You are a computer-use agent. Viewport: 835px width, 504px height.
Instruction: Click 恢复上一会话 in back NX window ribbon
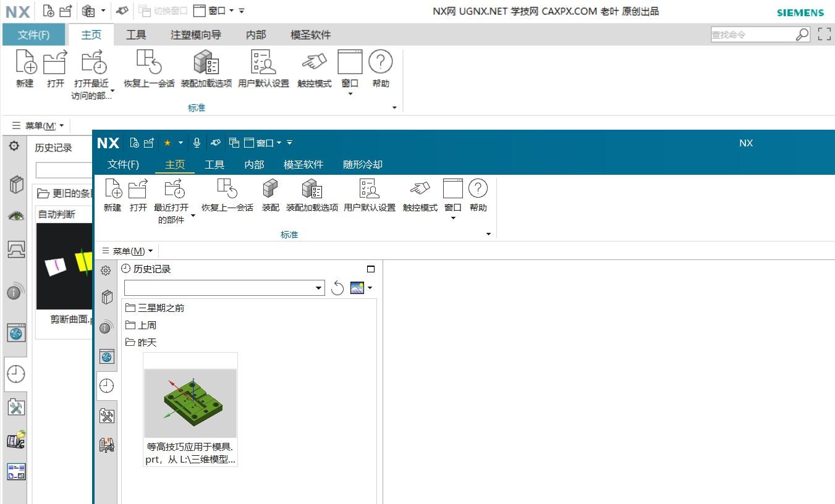tap(149, 69)
